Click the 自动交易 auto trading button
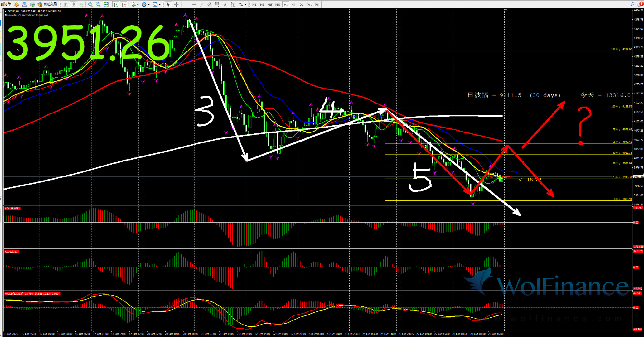Viewport: 644px width, 337px height. 47,4
